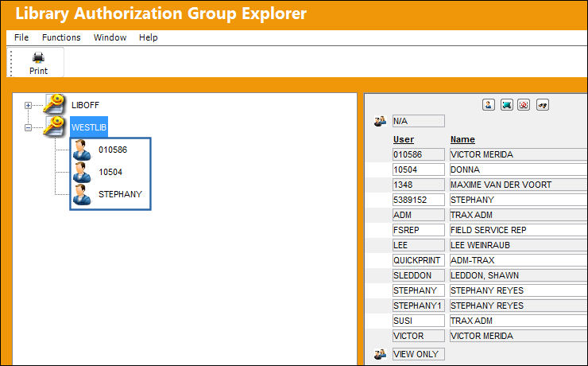Click the VIEW ONLY group field
Image resolution: width=588 pixels, height=366 pixels.
pyautogui.click(x=419, y=354)
